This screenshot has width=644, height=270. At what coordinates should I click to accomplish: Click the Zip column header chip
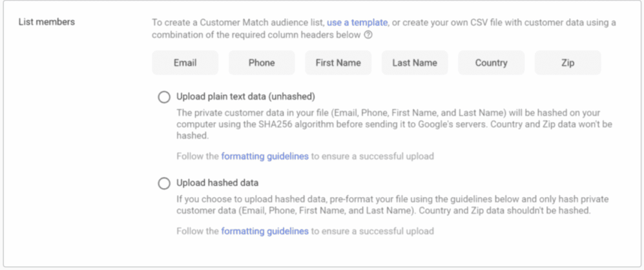click(x=568, y=63)
